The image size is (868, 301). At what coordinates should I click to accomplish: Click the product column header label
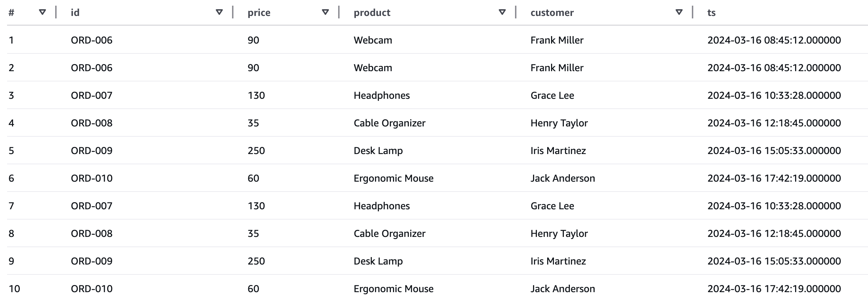372,13
